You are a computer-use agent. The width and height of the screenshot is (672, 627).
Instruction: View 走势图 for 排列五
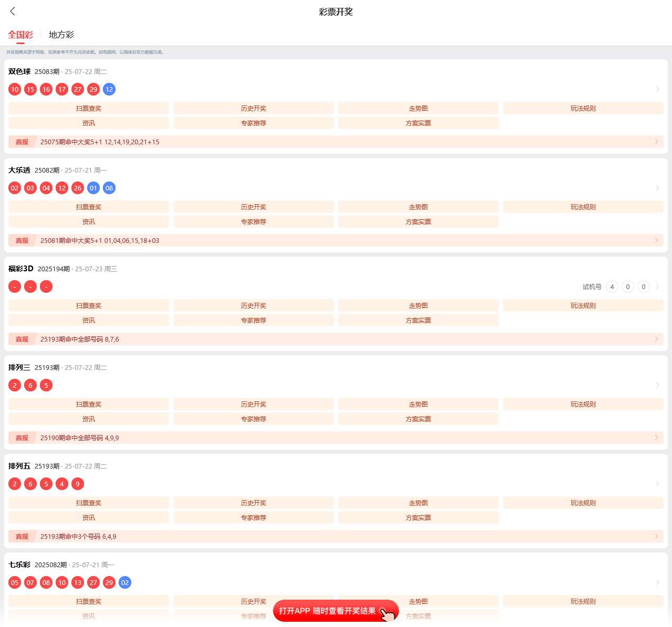(x=418, y=503)
